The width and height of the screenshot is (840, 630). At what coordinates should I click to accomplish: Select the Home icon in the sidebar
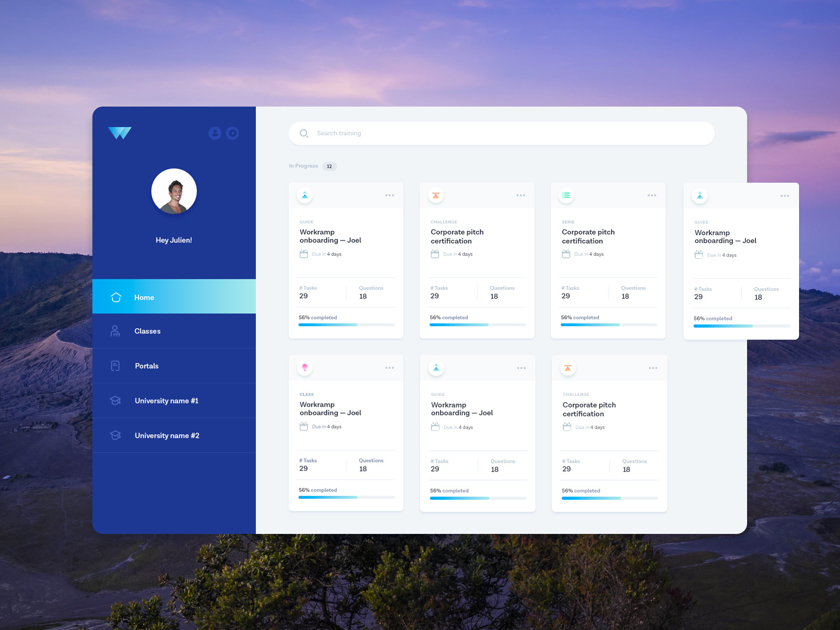point(115,297)
